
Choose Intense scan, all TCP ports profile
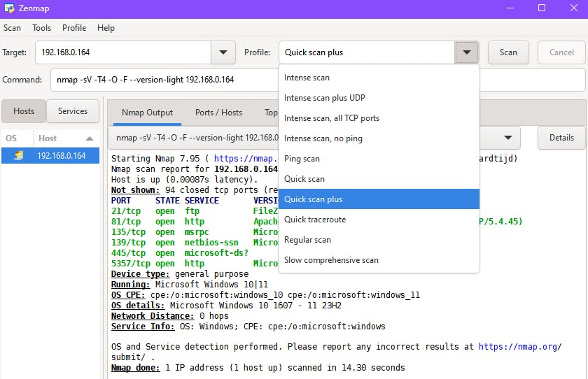point(379,118)
